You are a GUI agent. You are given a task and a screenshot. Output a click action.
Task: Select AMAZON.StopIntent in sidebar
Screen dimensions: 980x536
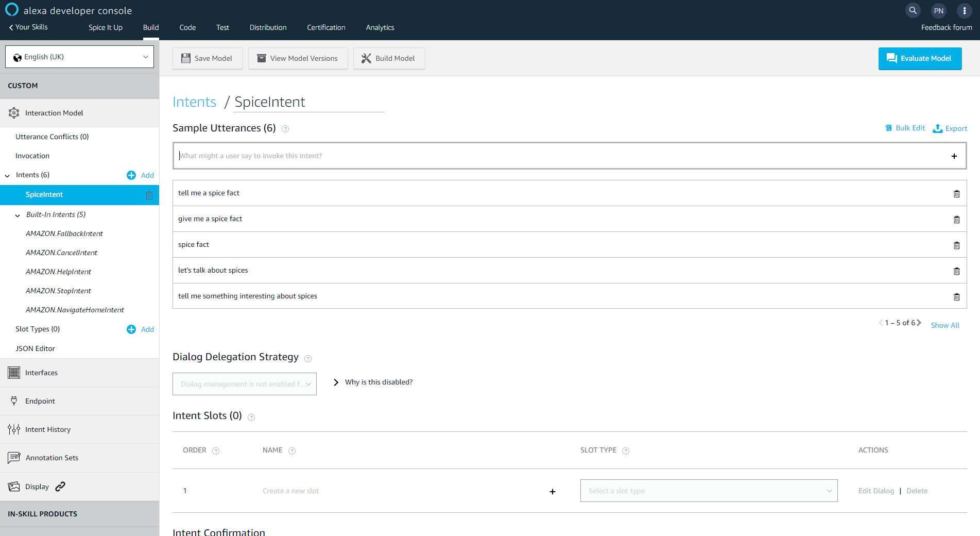[x=58, y=291]
